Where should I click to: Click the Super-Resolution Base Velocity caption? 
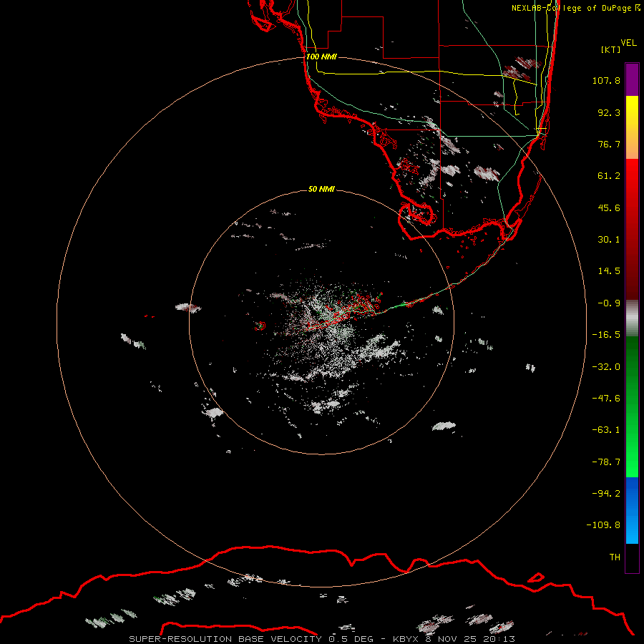[x=322, y=639]
